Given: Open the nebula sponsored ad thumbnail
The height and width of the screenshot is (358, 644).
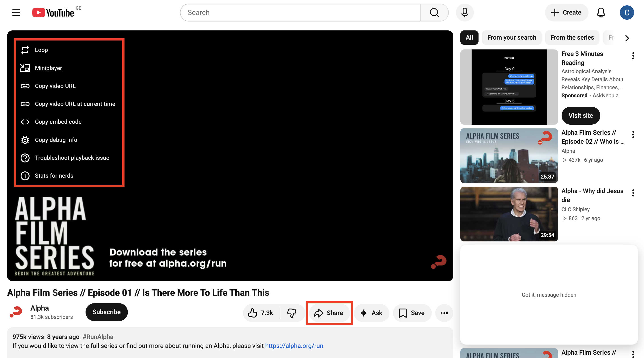Looking at the screenshot, I should [509, 87].
